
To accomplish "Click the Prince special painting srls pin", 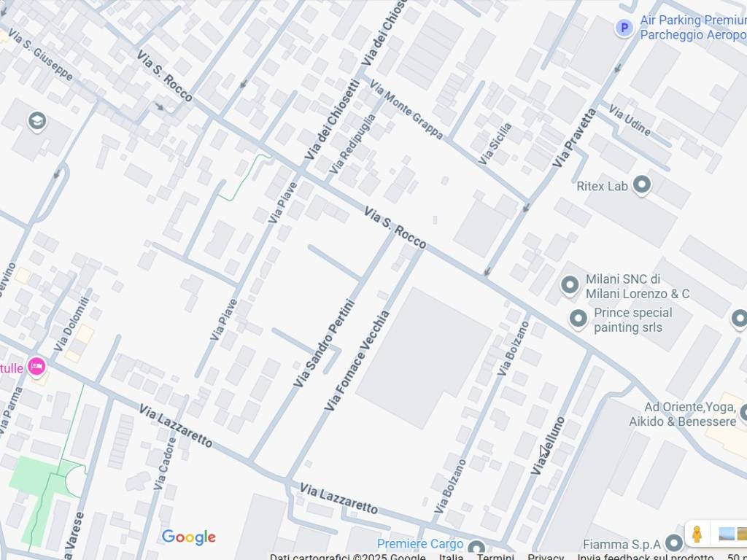I will point(578,319).
